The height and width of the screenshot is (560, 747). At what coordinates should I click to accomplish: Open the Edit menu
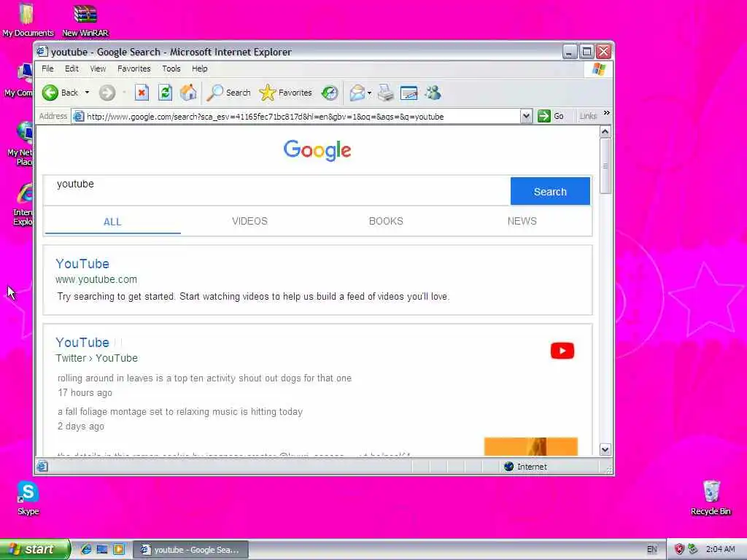pos(71,69)
